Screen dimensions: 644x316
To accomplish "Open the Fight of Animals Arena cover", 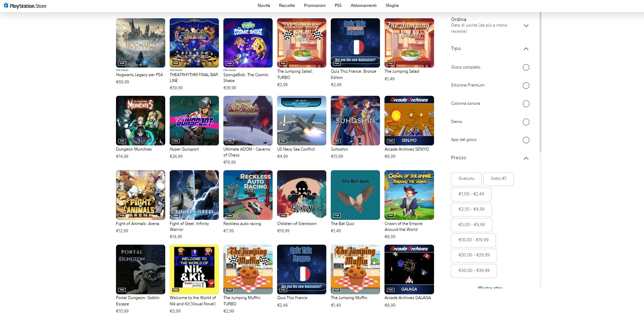I will click(x=140, y=195).
